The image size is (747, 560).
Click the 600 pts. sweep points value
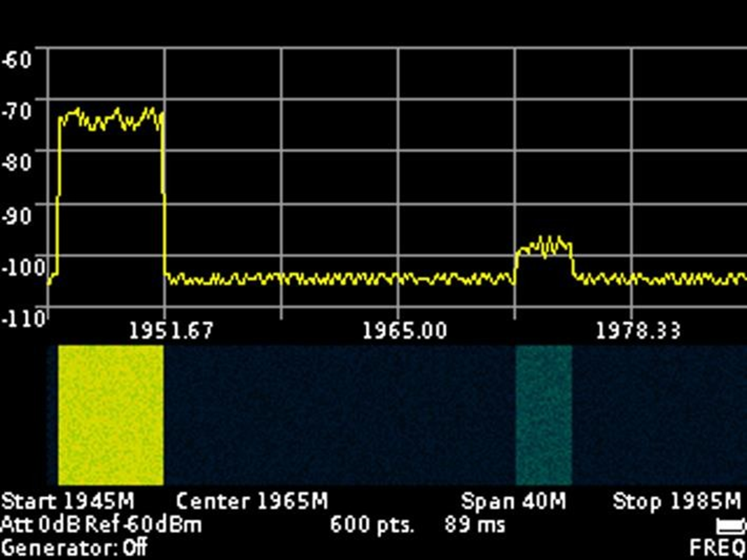[372, 524]
